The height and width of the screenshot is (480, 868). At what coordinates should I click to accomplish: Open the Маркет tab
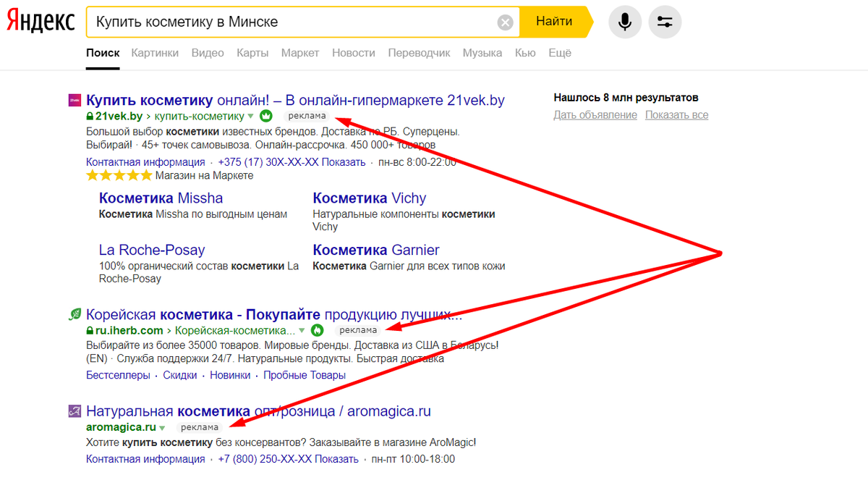coord(300,53)
